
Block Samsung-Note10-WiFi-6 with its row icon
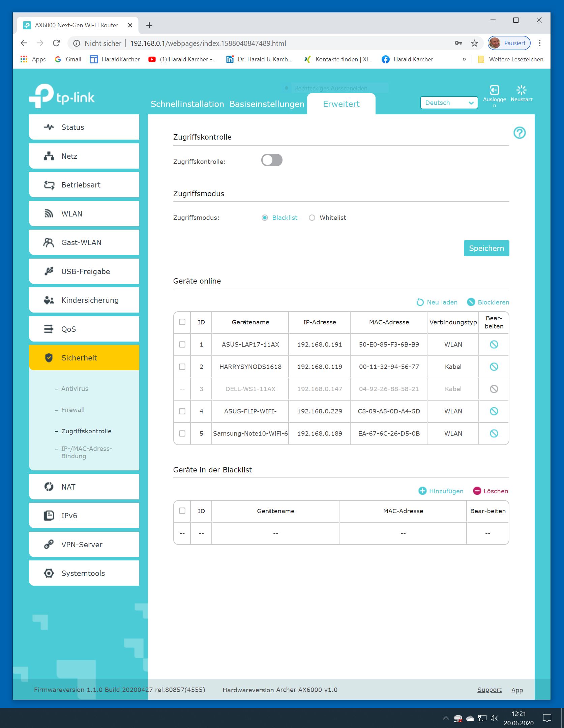pyautogui.click(x=494, y=433)
